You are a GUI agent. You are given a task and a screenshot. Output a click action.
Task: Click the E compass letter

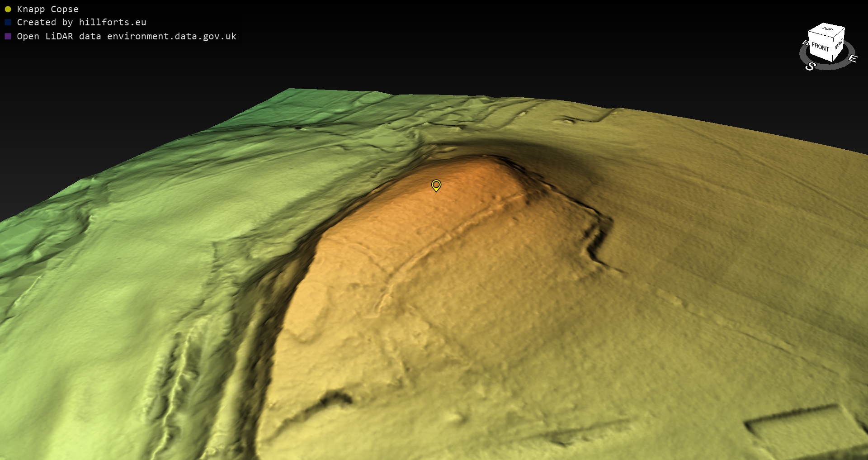tap(853, 58)
